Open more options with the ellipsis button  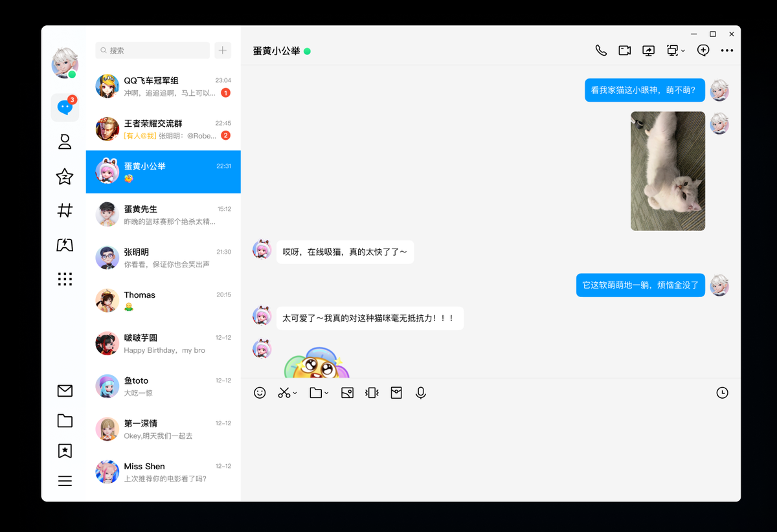click(726, 50)
